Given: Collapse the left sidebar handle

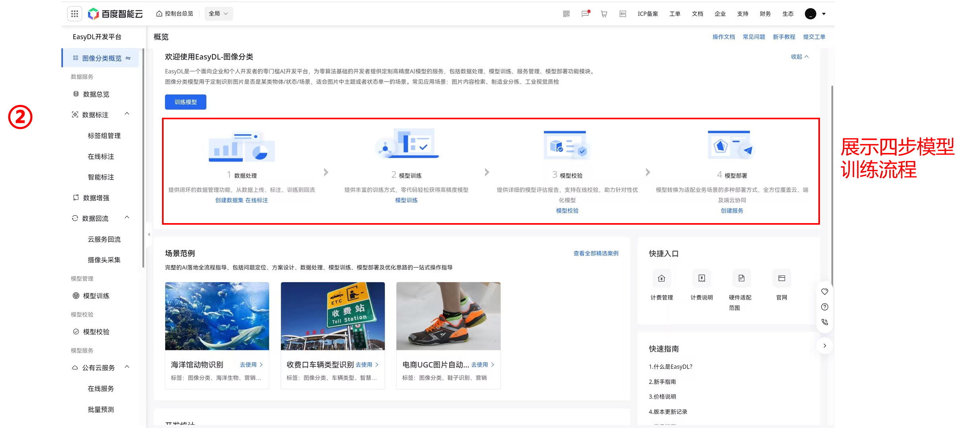Looking at the screenshot, I should tap(149, 235).
